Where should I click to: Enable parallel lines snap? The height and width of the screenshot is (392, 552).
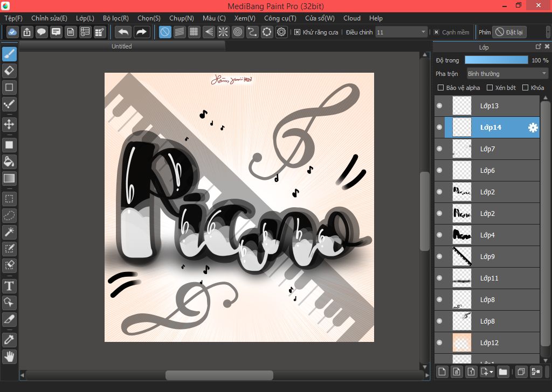pyautogui.click(x=180, y=32)
